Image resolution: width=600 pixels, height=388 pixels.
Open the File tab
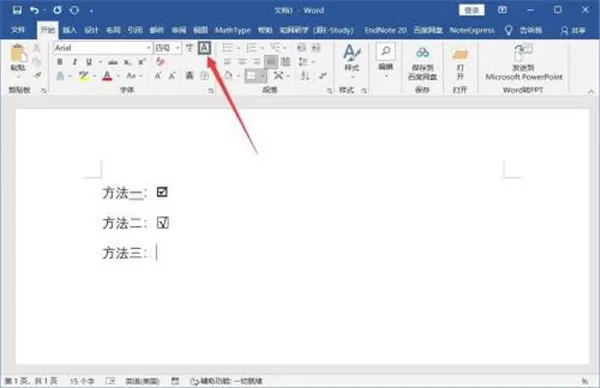point(18,30)
